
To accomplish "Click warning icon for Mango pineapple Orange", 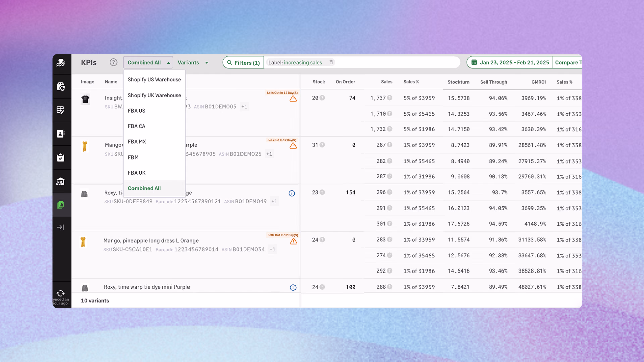I will coord(293,241).
